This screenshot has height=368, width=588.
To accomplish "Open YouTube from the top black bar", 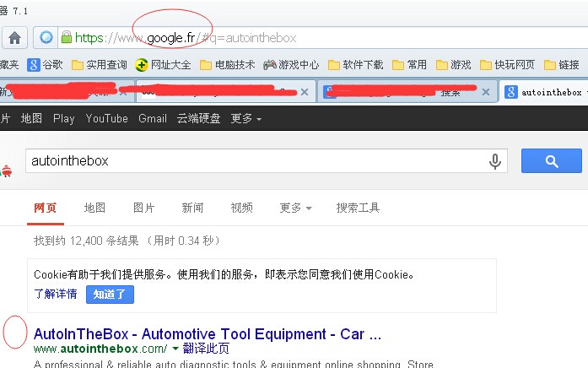I will point(106,119).
